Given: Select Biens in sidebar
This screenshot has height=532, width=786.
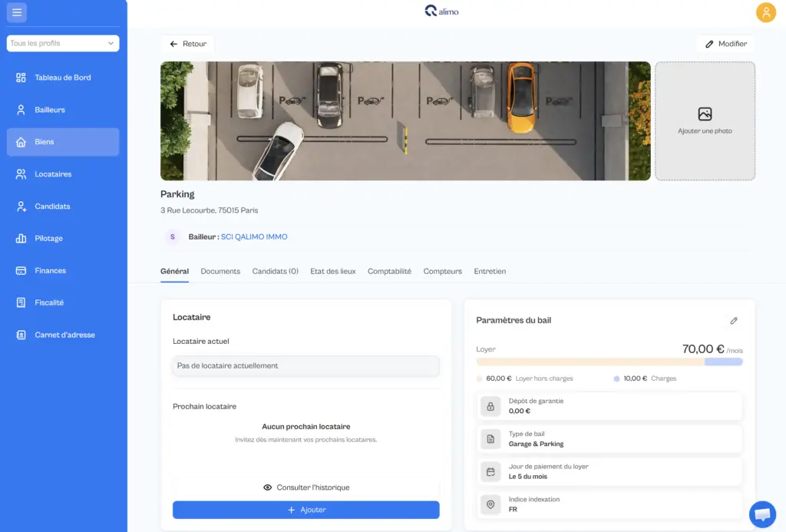Looking at the screenshot, I should [x=63, y=142].
